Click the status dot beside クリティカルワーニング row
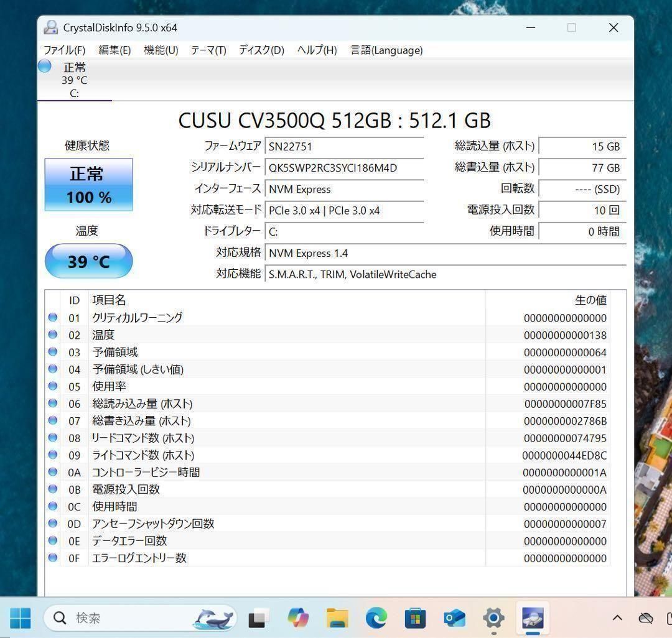 52,317
